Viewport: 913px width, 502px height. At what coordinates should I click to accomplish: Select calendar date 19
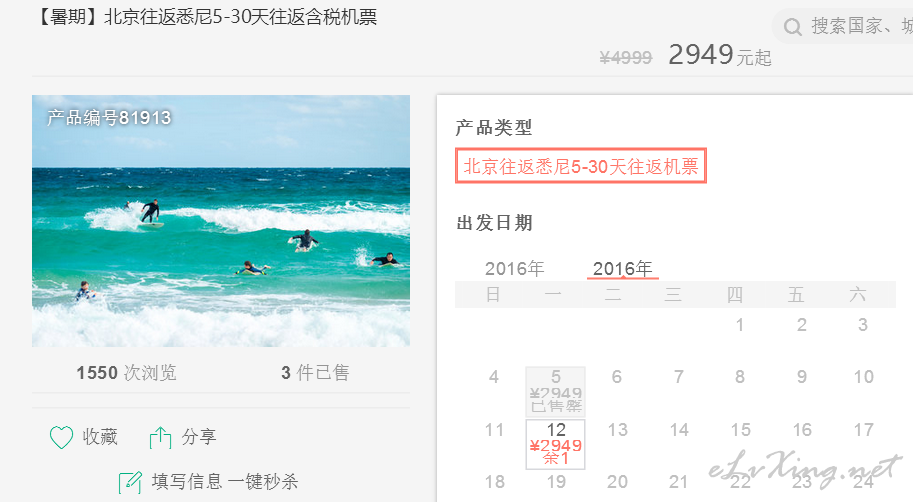(x=555, y=482)
